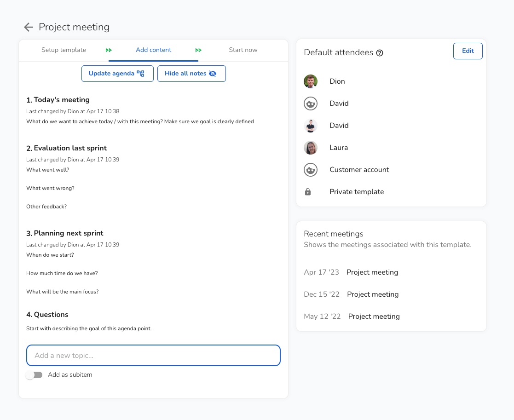514x420 pixels.
Task: Switch to the Add content tab
Action: click(x=153, y=50)
